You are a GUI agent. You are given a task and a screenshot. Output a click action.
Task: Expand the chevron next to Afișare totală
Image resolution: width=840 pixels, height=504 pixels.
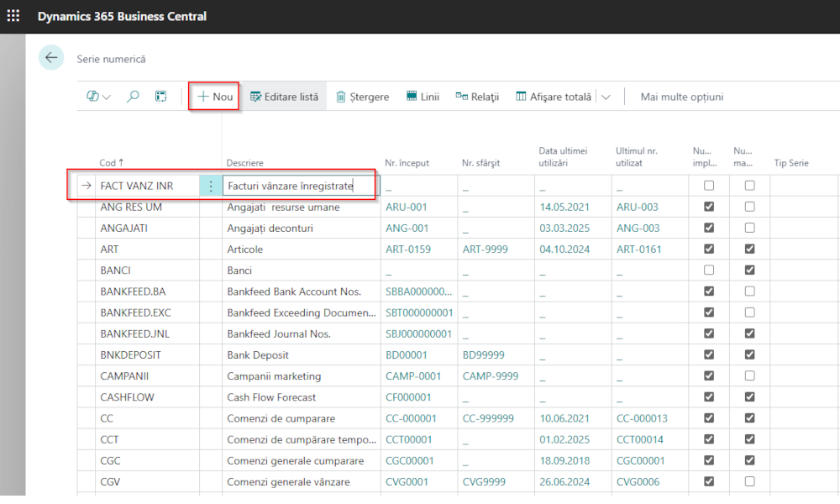click(x=606, y=97)
